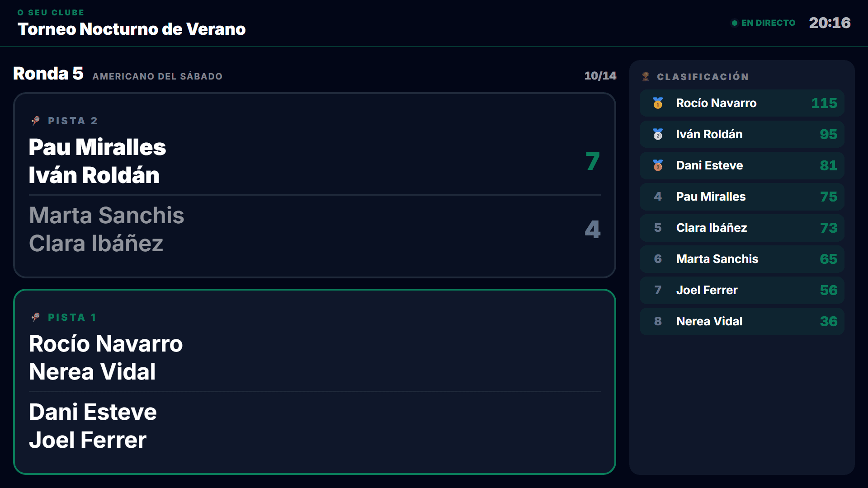The image size is (868, 488).
Task: Select Nerea Vidal in the Pista 1 card
Action: pyautogui.click(x=92, y=371)
